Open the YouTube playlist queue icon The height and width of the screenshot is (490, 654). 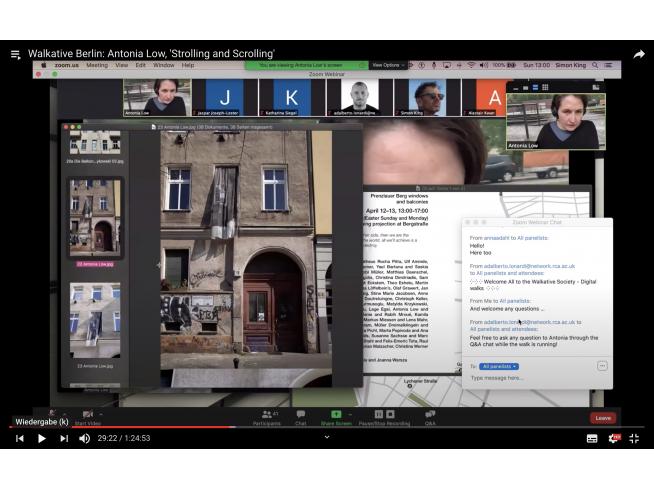click(15, 54)
